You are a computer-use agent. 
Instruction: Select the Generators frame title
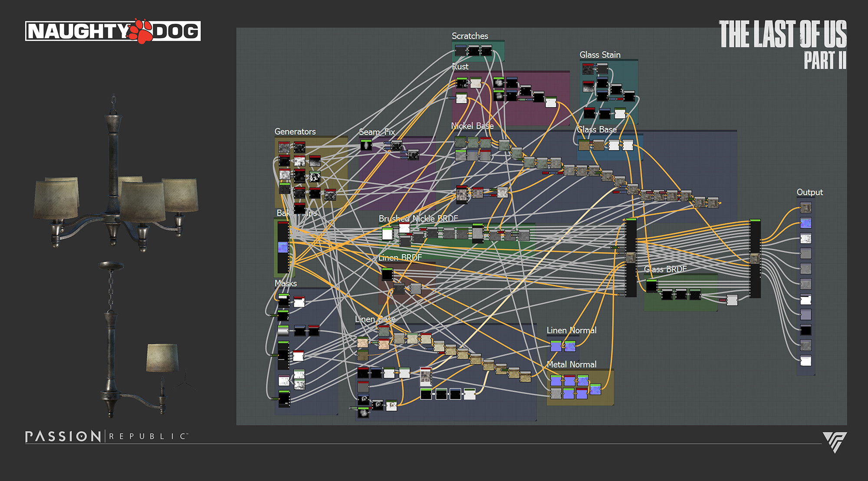(295, 131)
